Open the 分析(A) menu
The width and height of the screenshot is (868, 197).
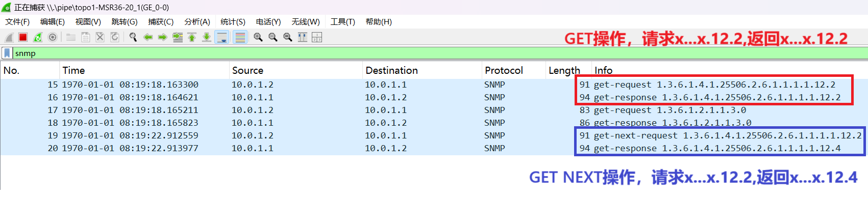(197, 21)
